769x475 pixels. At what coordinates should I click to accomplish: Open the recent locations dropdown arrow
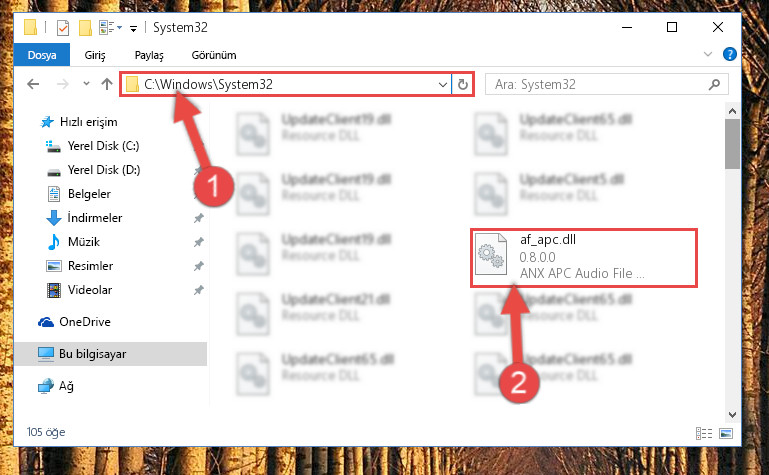[x=86, y=84]
